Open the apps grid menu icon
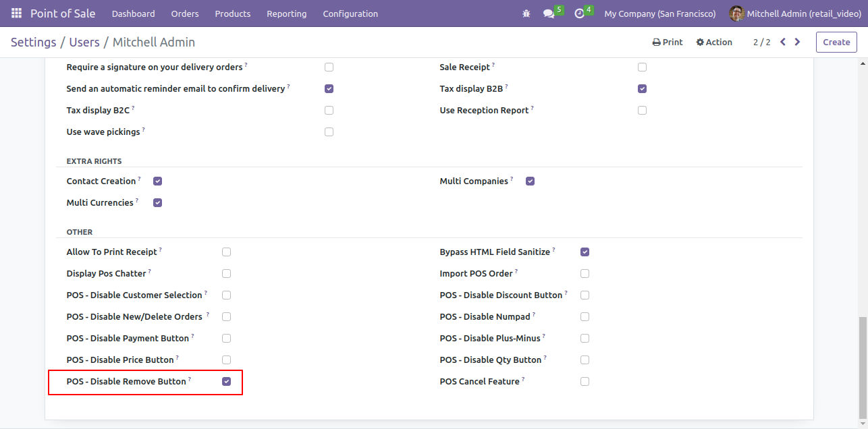Screen dimensions: 868x429 (x=16, y=13)
